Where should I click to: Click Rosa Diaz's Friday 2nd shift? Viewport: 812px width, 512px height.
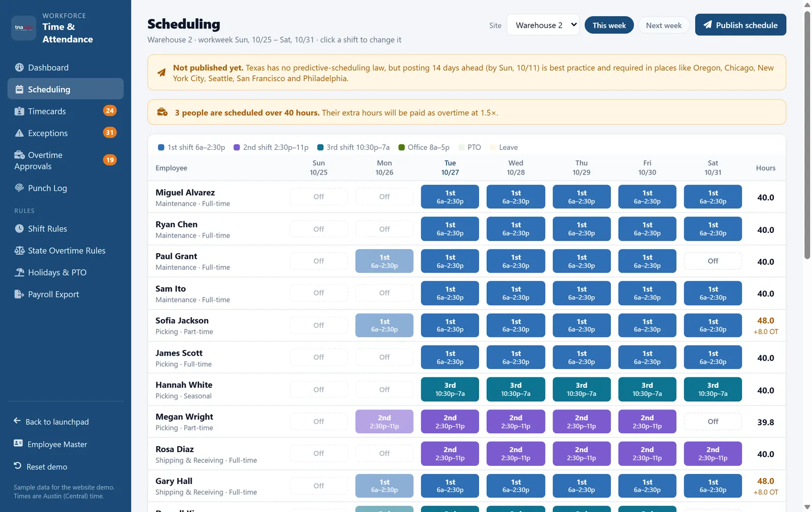647,453
